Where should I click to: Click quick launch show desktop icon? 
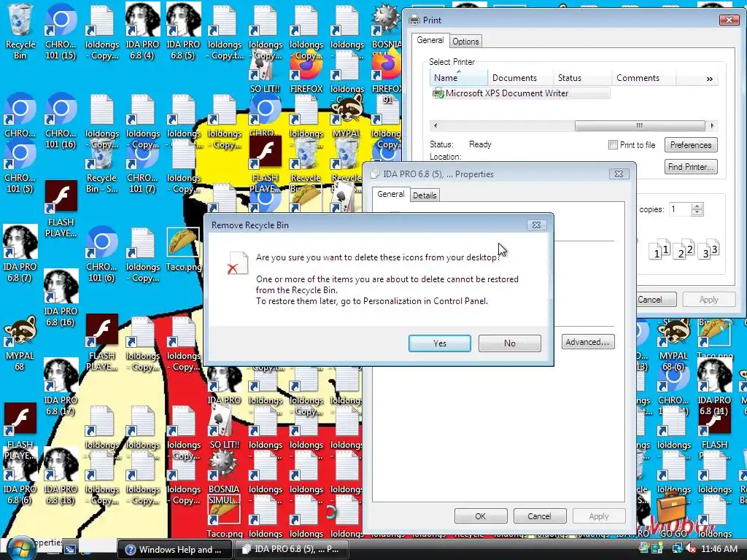click(69, 550)
